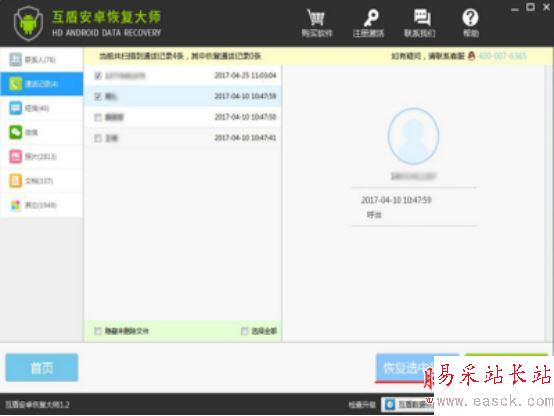The height and width of the screenshot is (416, 554).
Task: Select the row dated 2017-04-10 10:47:41
Action: [183, 138]
